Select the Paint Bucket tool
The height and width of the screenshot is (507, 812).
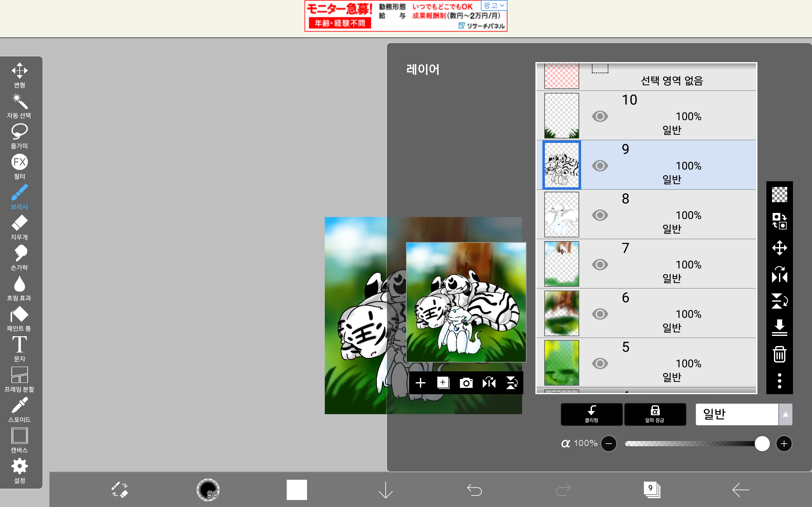tap(19, 318)
